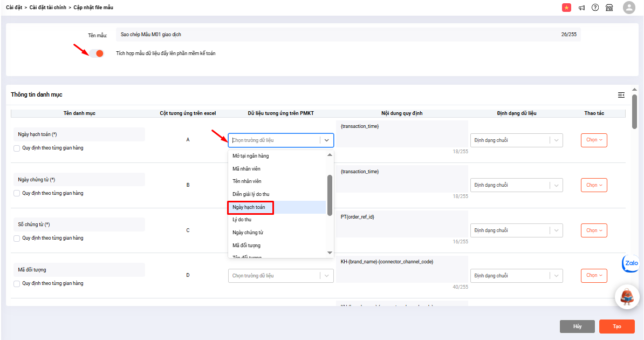Open the Zalo chat widget
The image size is (644, 340).
631,263
